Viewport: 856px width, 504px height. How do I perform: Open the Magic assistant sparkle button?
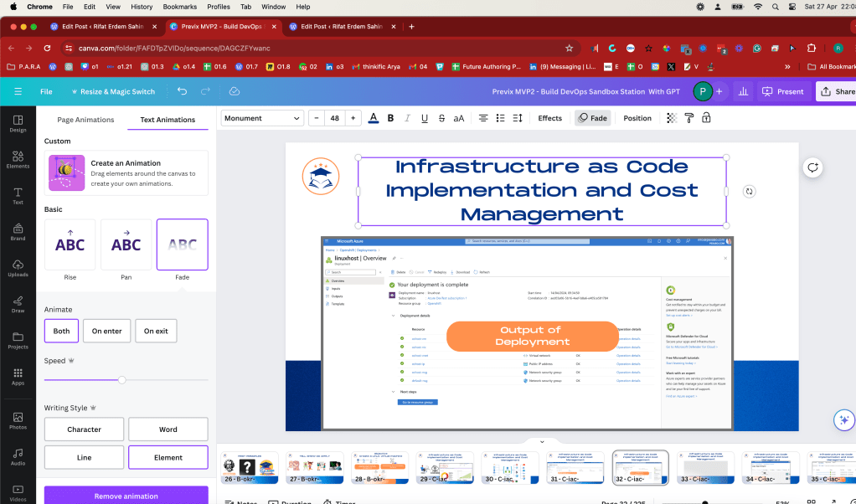pyautogui.click(x=844, y=420)
